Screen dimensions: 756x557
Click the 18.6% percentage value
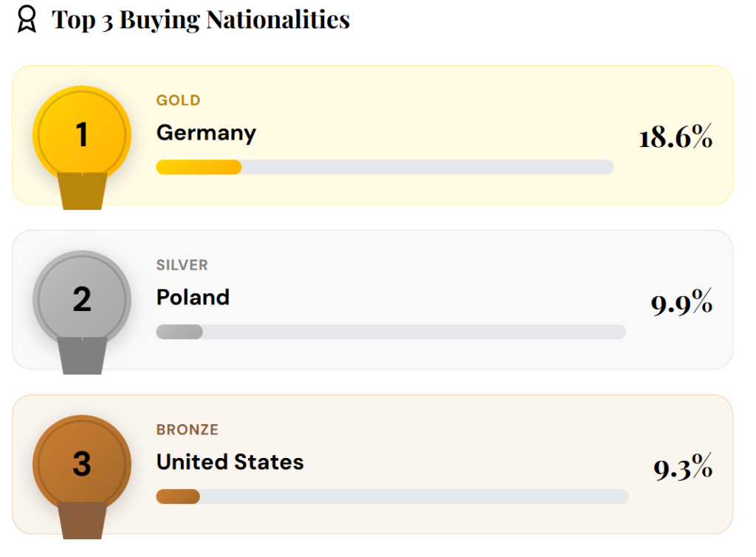coord(675,137)
